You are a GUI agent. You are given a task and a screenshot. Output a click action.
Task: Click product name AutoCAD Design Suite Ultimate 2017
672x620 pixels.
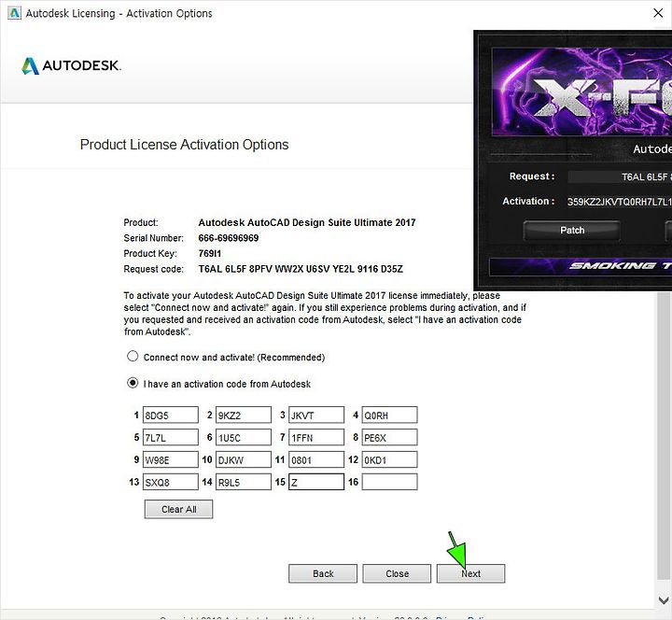tap(307, 222)
